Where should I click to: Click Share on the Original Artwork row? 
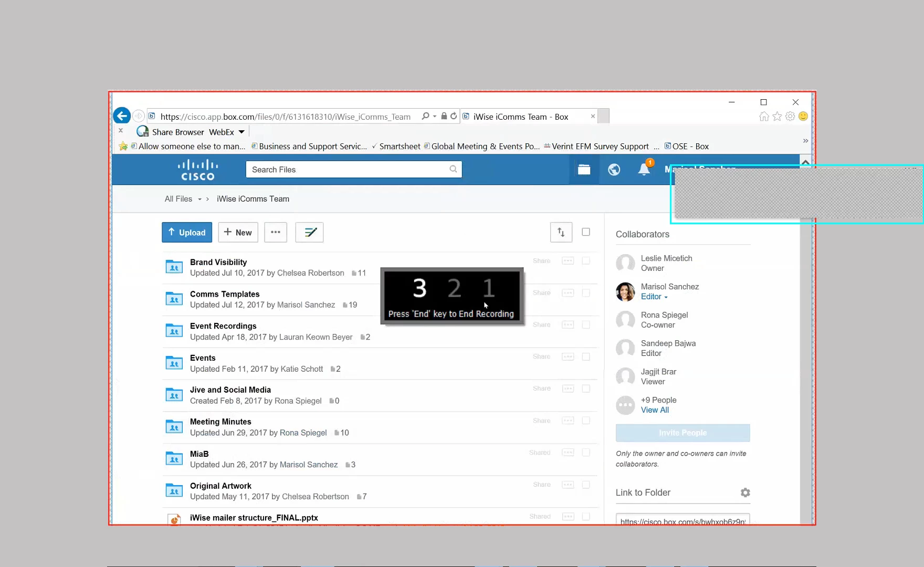click(x=542, y=485)
